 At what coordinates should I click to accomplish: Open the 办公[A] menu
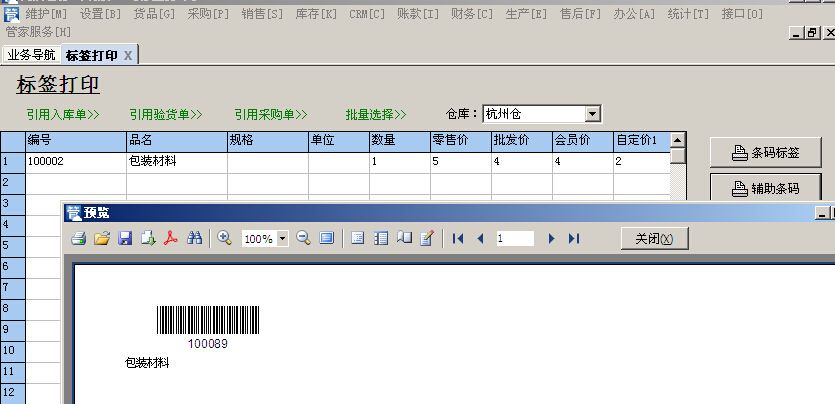(x=634, y=14)
